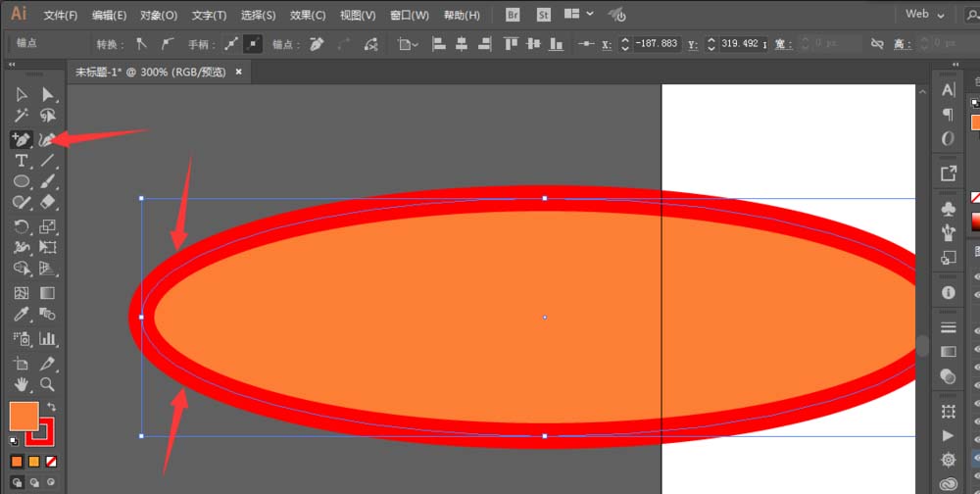The image size is (980, 494).
Task: Select the Hand tool
Action: coord(22,384)
